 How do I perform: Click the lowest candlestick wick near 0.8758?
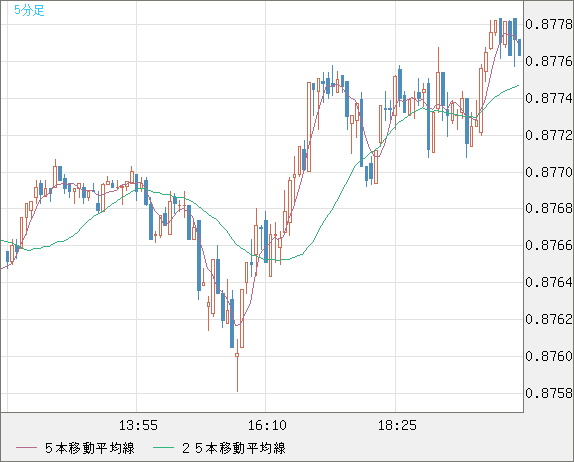tap(237, 373)
